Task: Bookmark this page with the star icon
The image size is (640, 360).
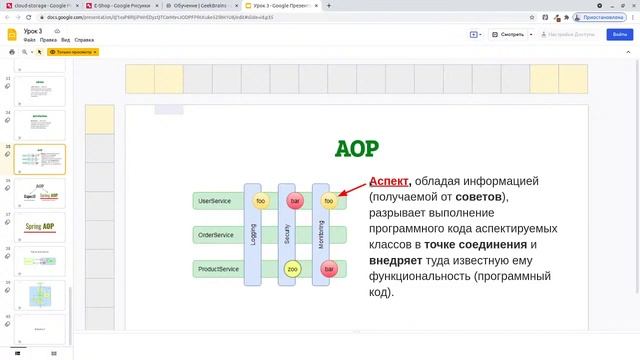Action: [x=532, y=18]
